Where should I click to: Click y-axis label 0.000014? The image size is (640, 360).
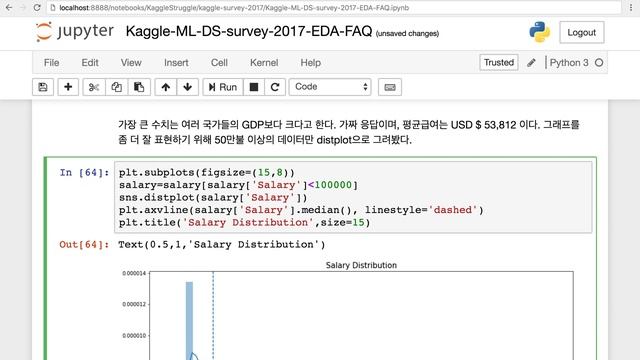click(x=134, y=273)
